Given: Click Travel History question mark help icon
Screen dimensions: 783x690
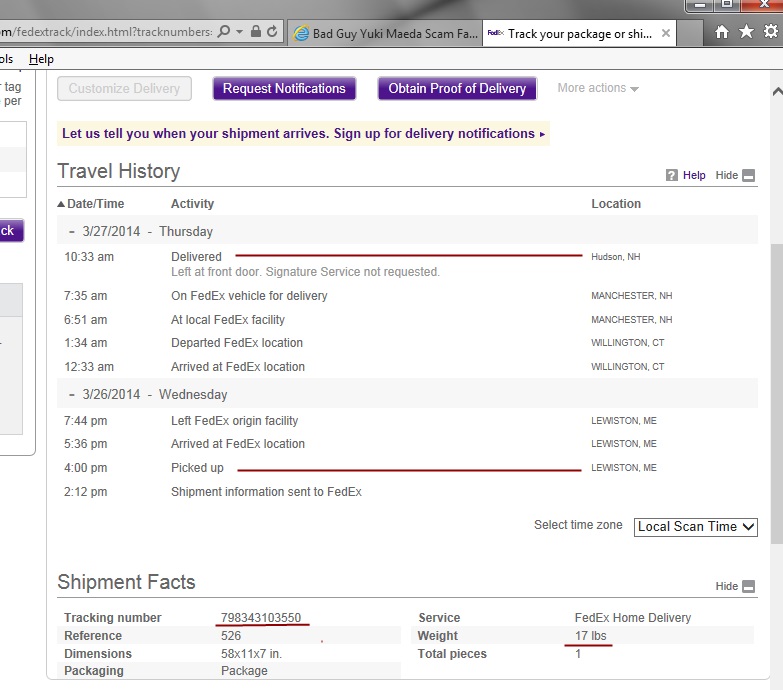Looking at the screenshot, I should click(x=672, y=175).
